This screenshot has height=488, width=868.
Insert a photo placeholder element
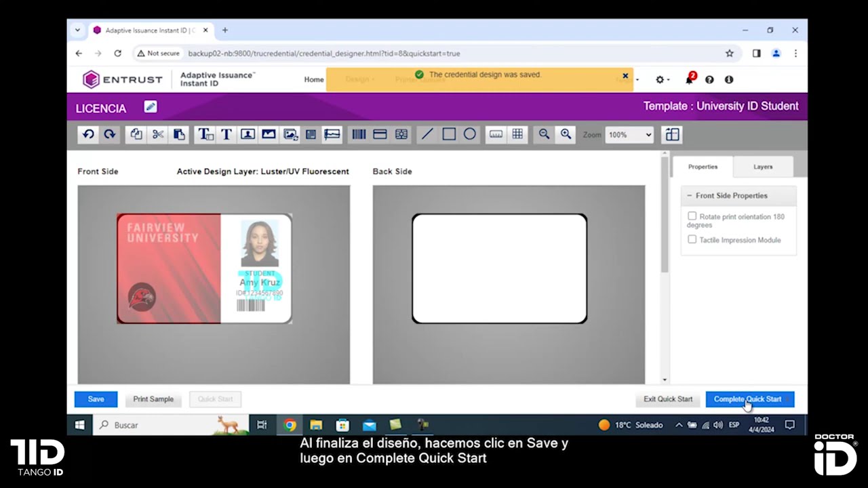248,134
